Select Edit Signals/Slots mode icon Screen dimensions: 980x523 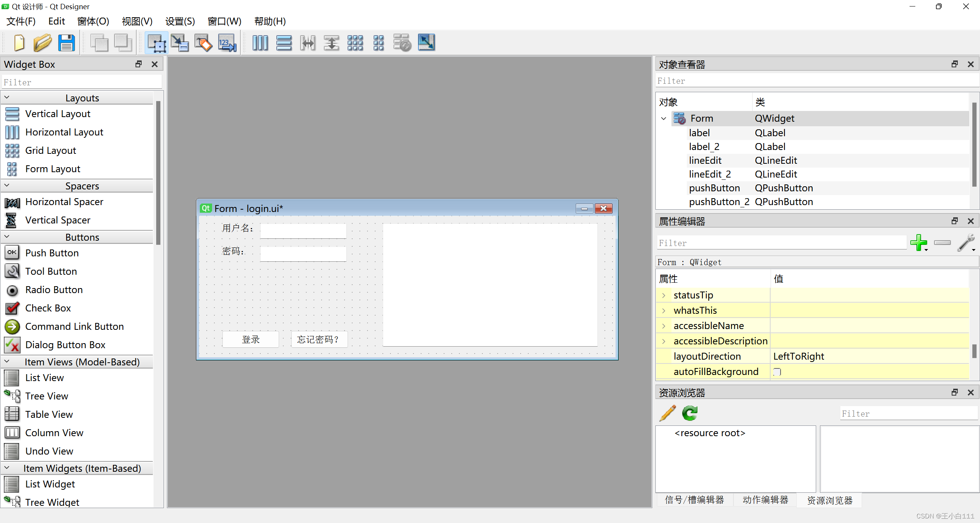tap(180, 42)
